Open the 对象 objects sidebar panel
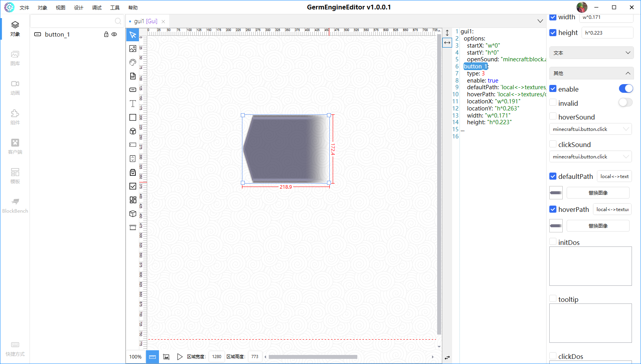Image resolution: width=641 pixels, height=364 pixels. pos(15,29)
